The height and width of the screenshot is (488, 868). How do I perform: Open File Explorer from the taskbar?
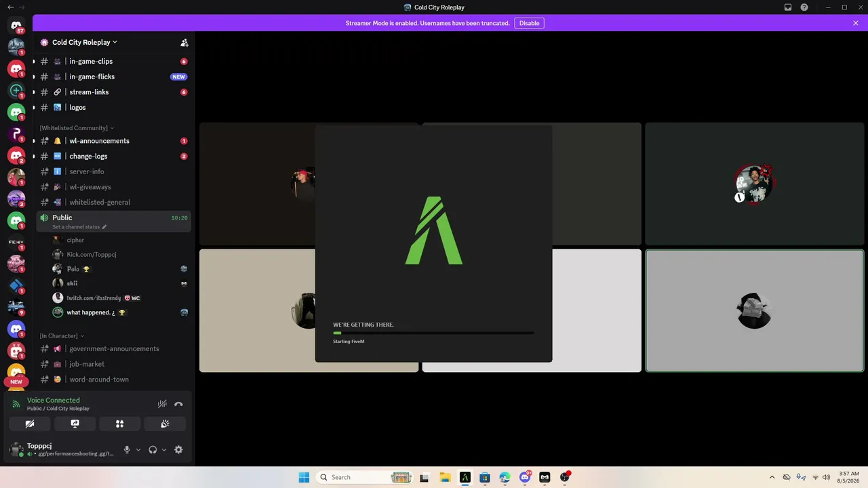444,477
